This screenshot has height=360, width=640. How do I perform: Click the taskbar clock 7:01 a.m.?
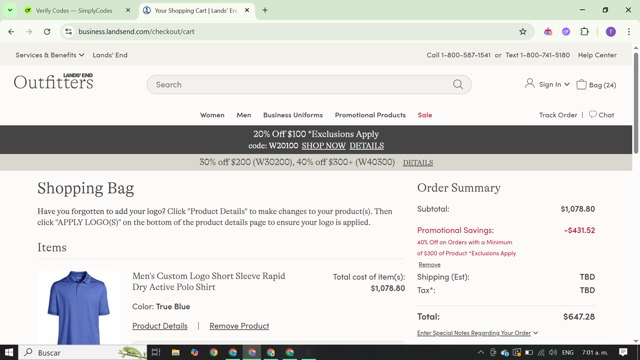pos(595,352)
